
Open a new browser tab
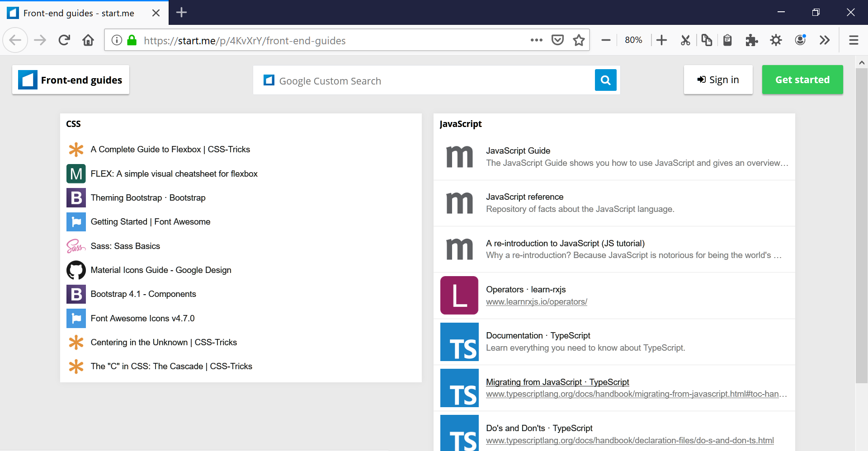click(x=181, y=13)
